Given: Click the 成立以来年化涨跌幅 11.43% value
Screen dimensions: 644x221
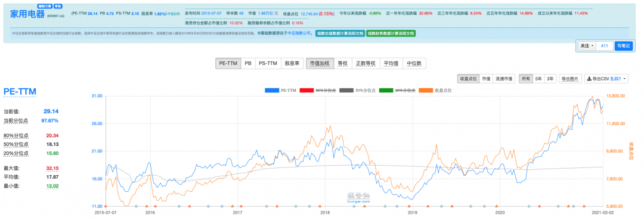Looking at the screenshot, I should coord(581,13).
